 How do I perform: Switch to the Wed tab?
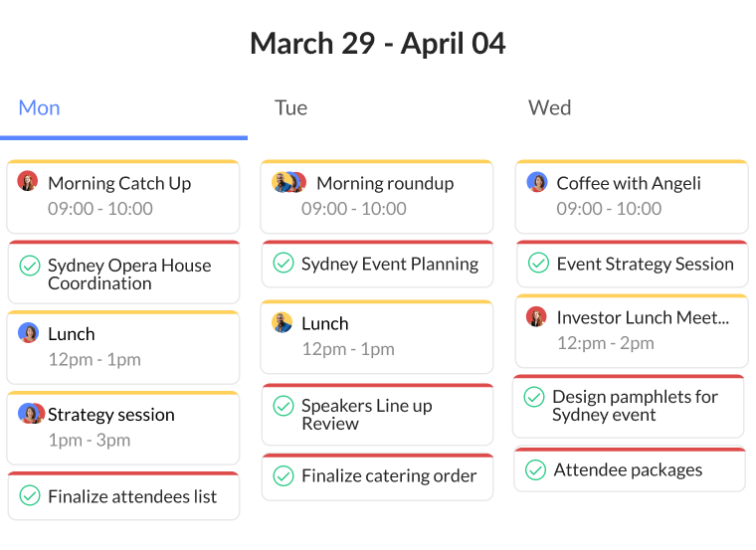(x=550, y=108)
